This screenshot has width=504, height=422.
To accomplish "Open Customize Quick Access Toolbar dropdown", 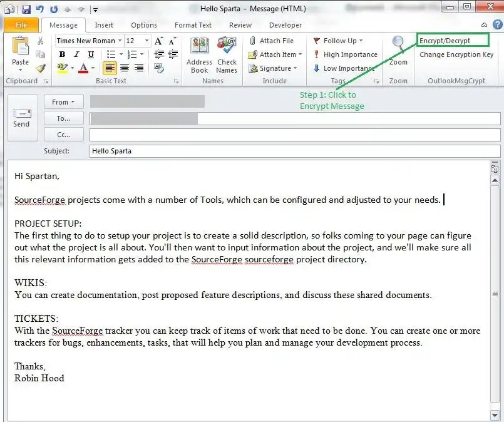I will click(x=95, y=9).
